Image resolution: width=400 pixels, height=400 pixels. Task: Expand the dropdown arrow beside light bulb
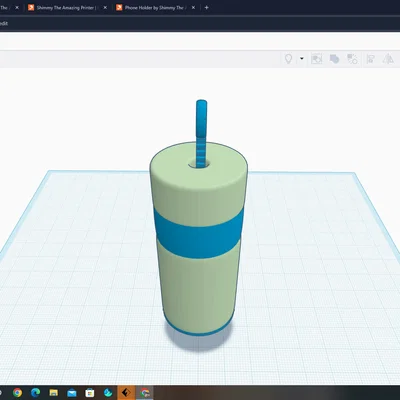(302, 59)
